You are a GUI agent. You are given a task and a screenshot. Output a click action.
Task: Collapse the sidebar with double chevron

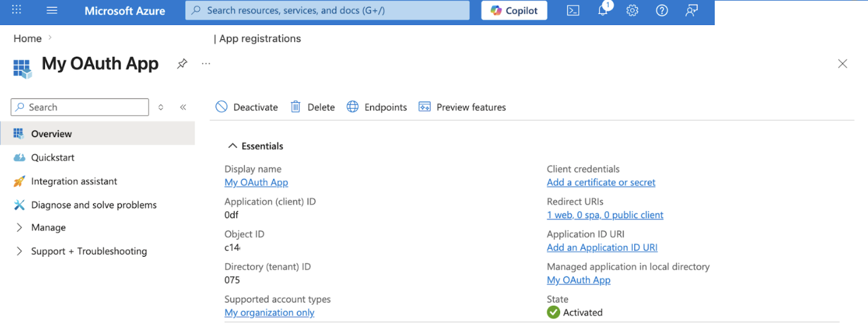183,107
